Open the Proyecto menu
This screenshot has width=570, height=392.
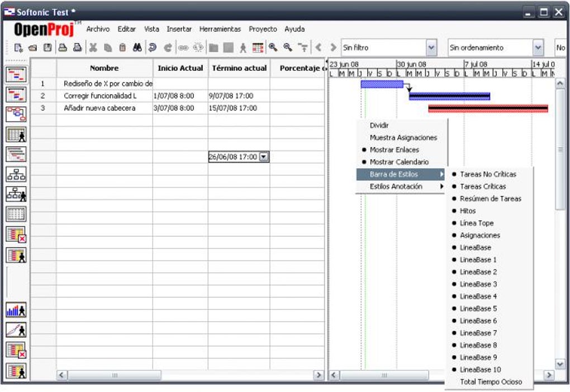[263, 29]
